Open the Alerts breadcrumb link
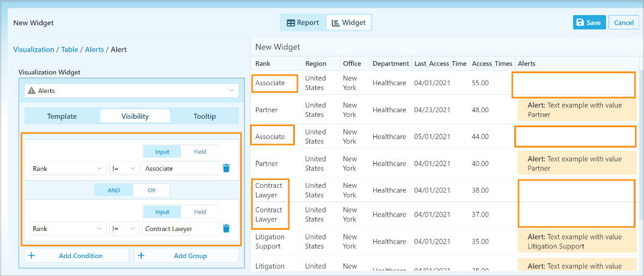The image size is (644, 276). click(x=94, y=50)
